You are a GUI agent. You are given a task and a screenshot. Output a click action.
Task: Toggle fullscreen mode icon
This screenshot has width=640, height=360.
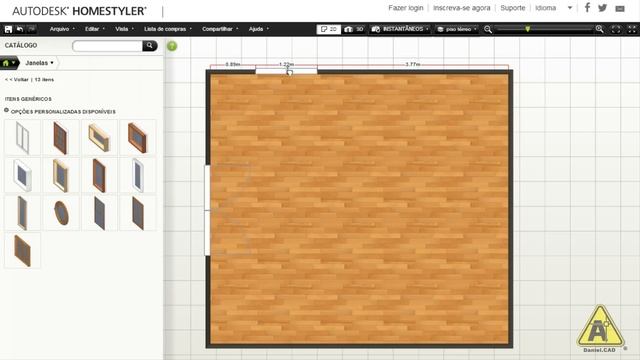point(632,29)
